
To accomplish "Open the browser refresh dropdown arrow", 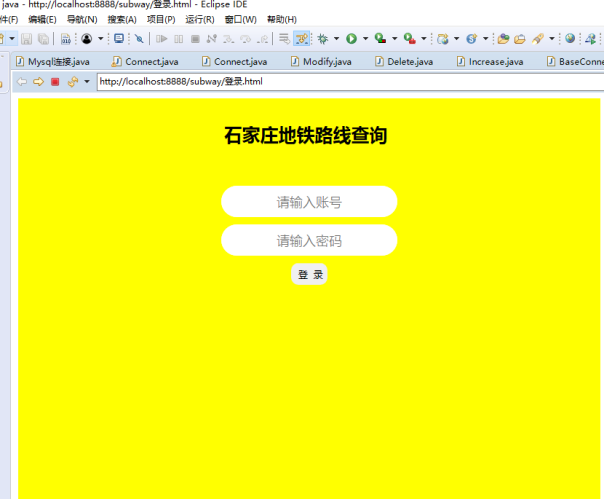I will (87, 82).
